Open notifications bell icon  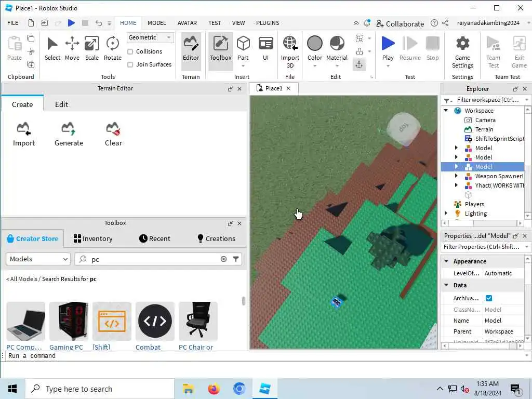[x=367, y=23]
